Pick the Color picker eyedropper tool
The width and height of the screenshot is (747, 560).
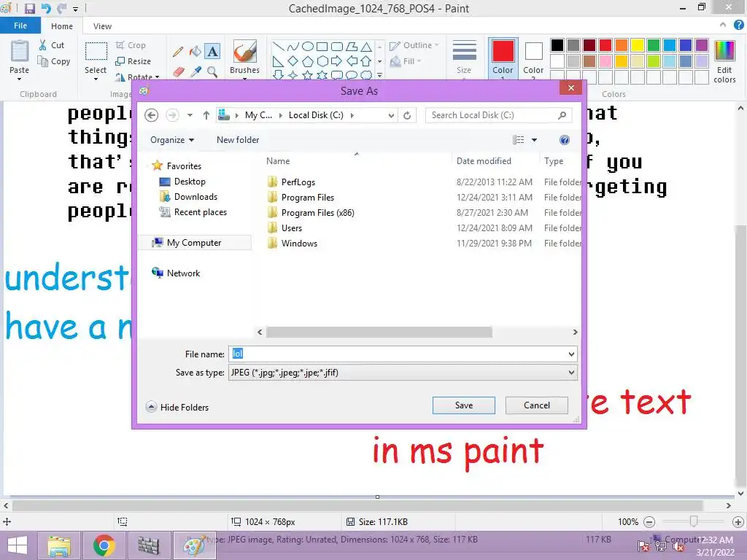[196, 72]
